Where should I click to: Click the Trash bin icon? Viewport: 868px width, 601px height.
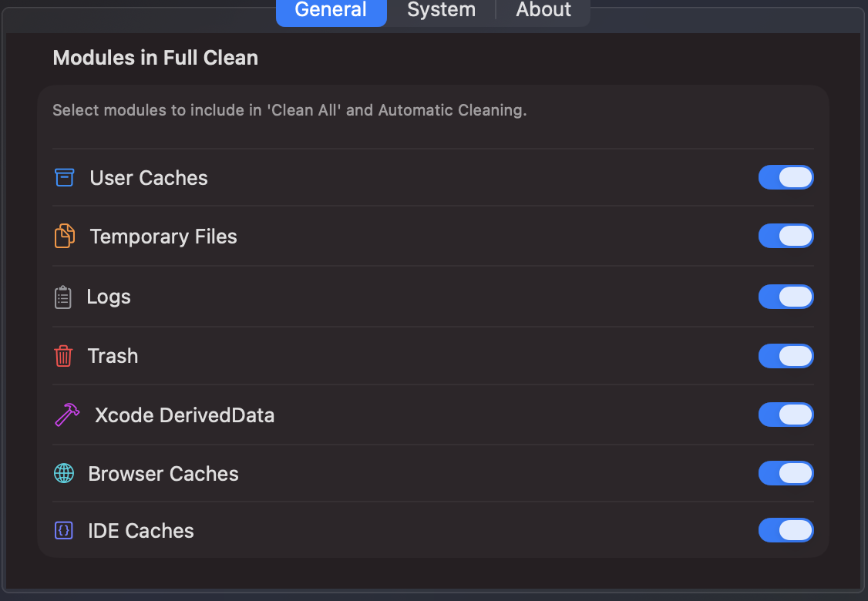click(x=66, y=356)
